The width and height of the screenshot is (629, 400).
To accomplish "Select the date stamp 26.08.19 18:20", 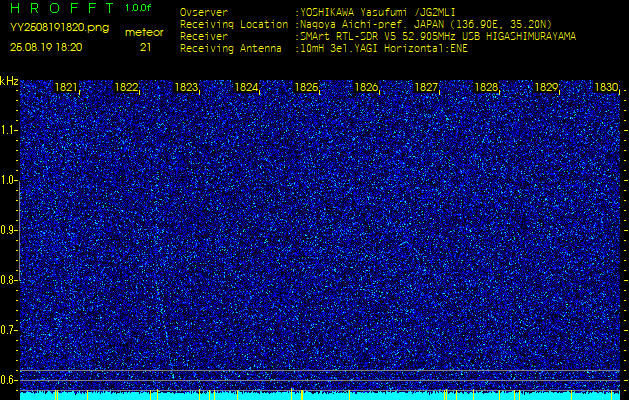I will (46, 47).
